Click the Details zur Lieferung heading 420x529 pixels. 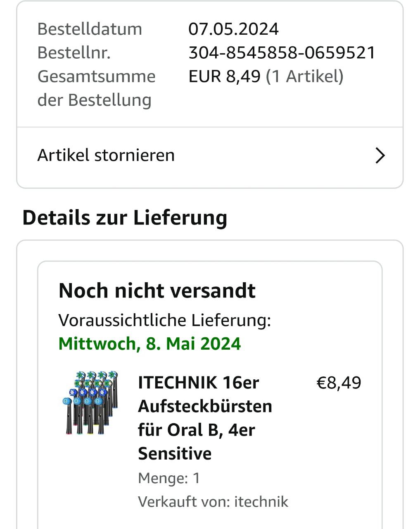coord(125,218)
